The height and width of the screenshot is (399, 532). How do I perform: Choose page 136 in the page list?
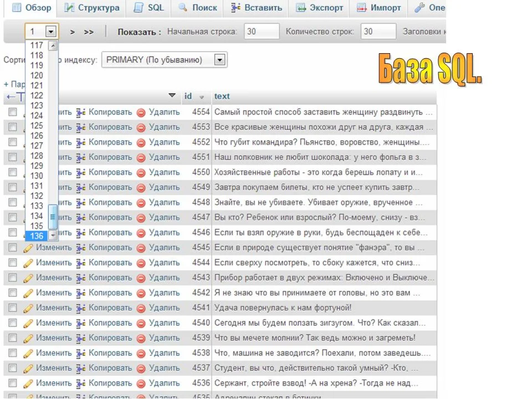tap(37, 236)
